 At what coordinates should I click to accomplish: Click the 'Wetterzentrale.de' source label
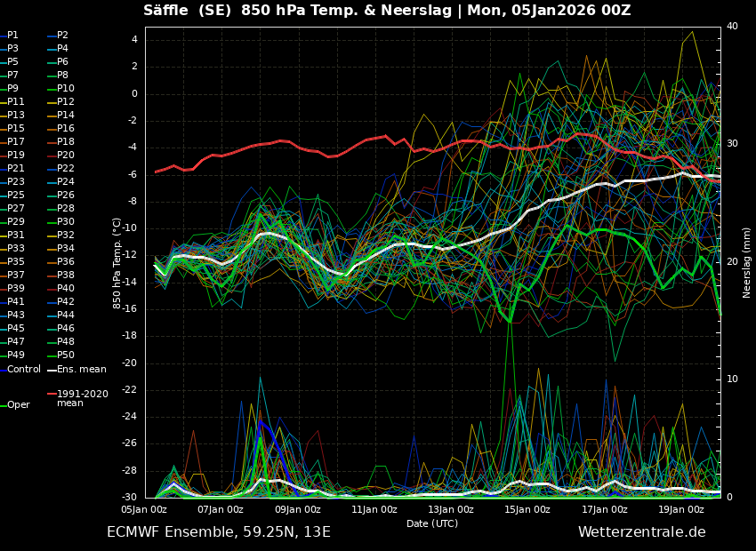(x=642, y=532)
